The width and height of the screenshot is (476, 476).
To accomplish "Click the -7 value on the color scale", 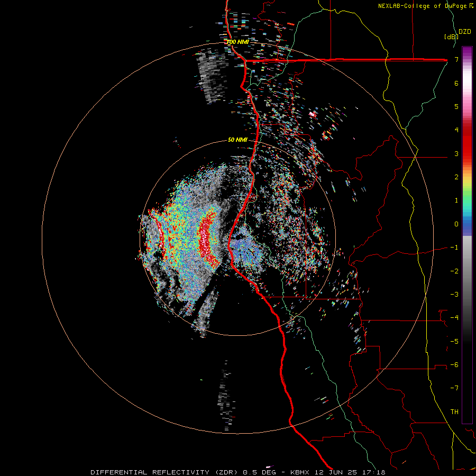I will 454,388.
